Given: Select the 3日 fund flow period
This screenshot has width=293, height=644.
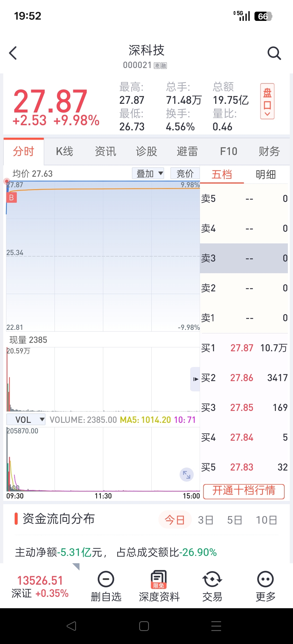Looking at the screenshot, I should pyautogui.click(x=205, y=520).
